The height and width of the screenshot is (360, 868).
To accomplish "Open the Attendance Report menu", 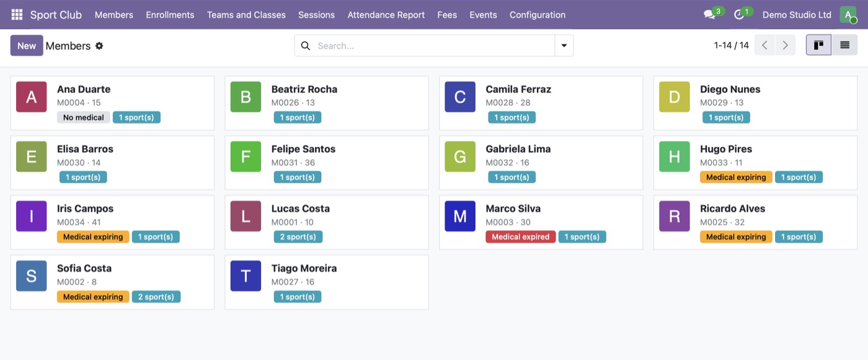I will (x=386, y=15).
